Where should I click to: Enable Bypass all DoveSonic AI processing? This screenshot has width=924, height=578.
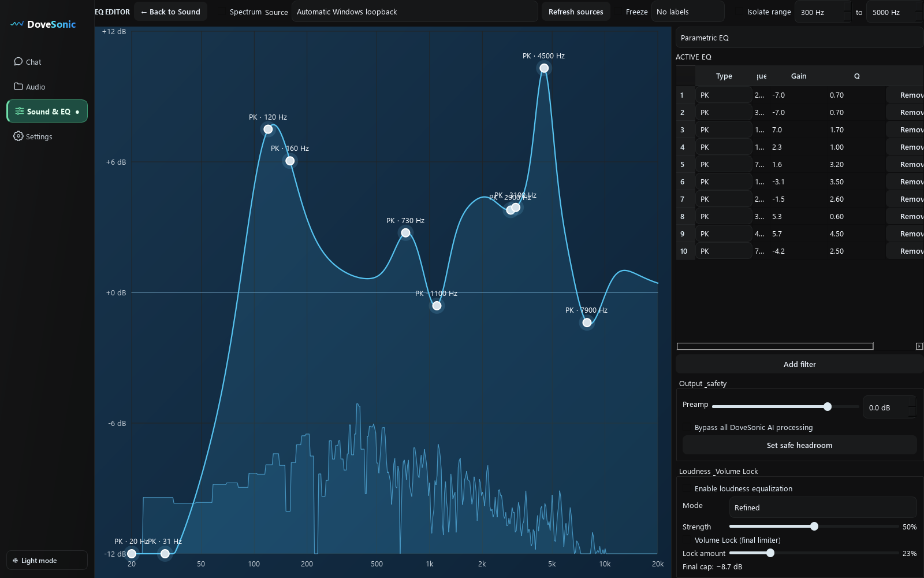tap(687, 428)
